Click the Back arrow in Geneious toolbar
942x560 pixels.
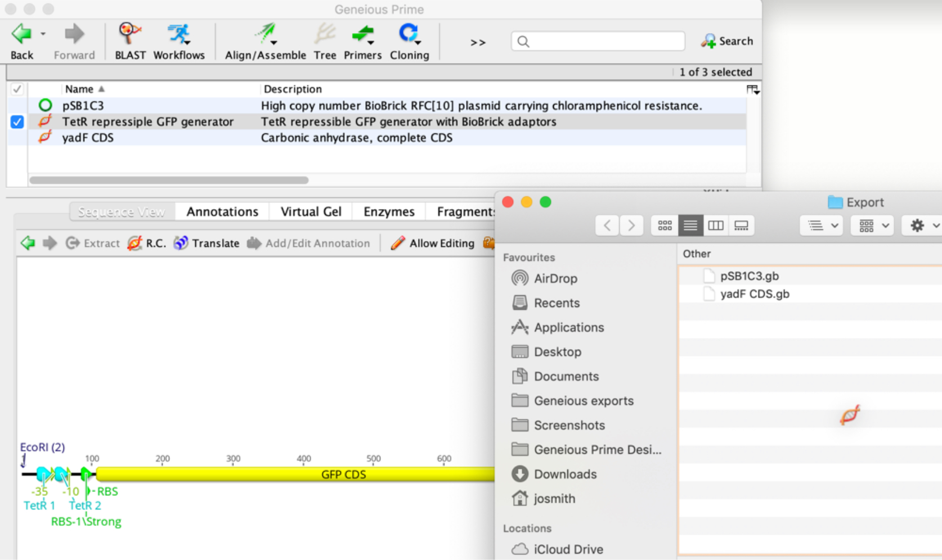click(21, 34)
